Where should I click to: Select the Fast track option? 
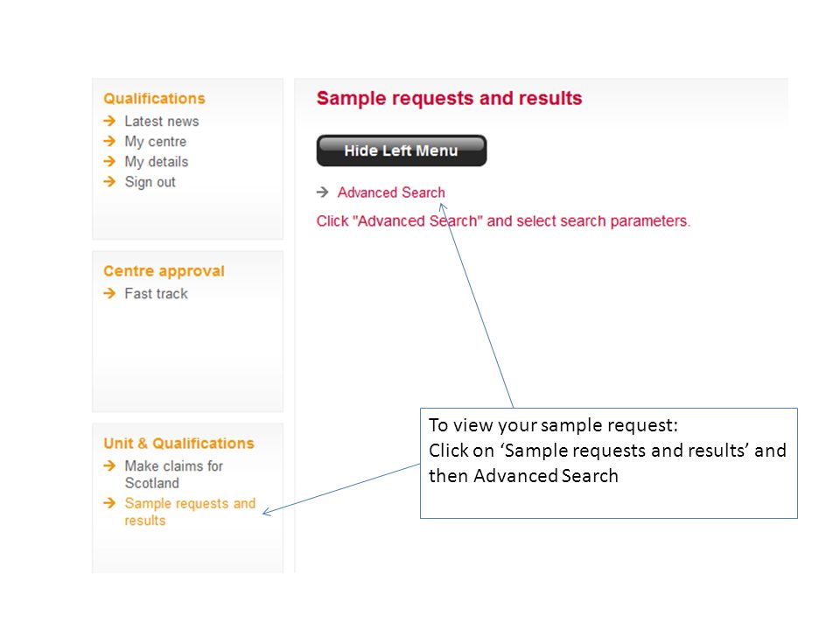[x=157, y=294]
